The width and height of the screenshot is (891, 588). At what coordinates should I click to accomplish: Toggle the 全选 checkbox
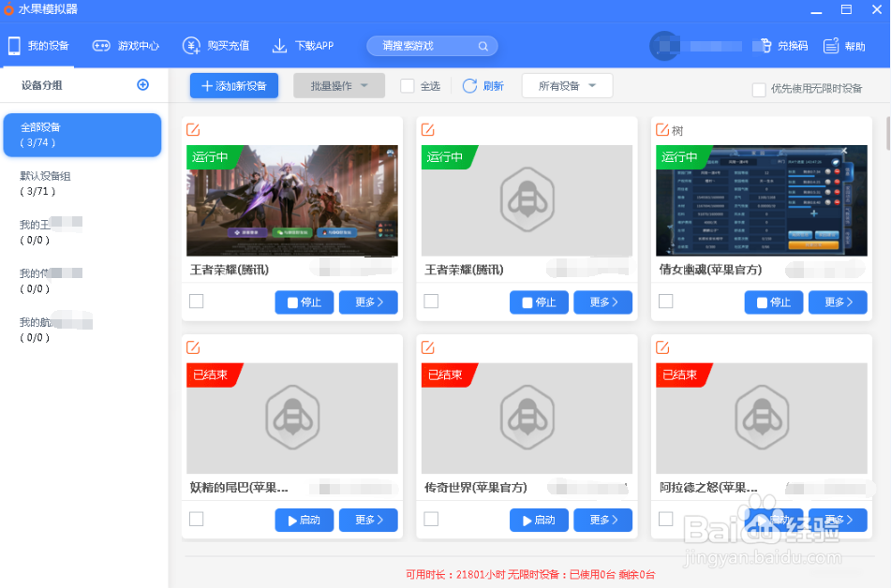click(407, 86)
